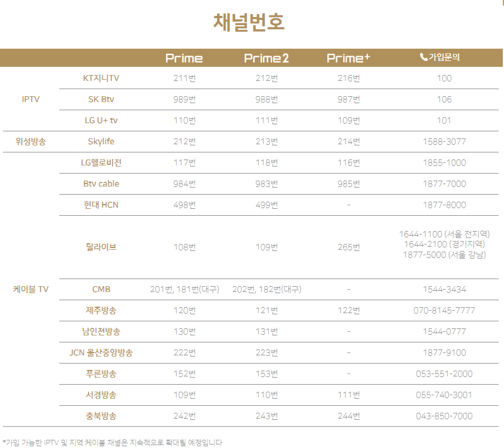
Task: Click Skylife Prime2 channel 213번
Action: point(266,142)
